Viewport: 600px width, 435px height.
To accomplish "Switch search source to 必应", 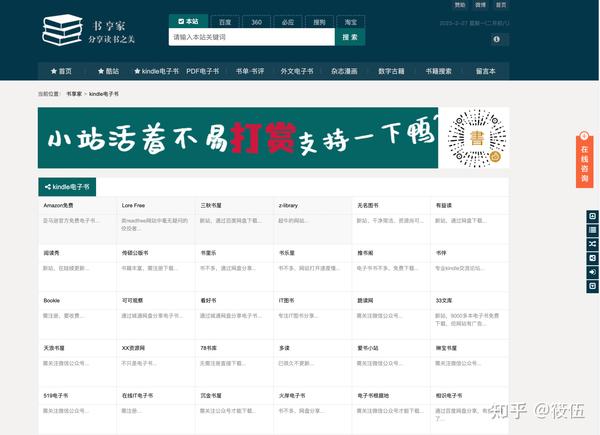I will point(288,22).
